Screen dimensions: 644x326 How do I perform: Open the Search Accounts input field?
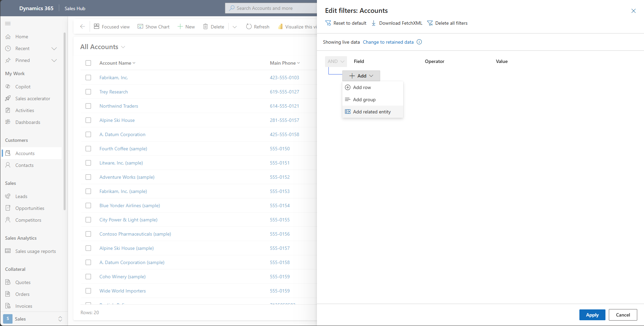[271, 8]
